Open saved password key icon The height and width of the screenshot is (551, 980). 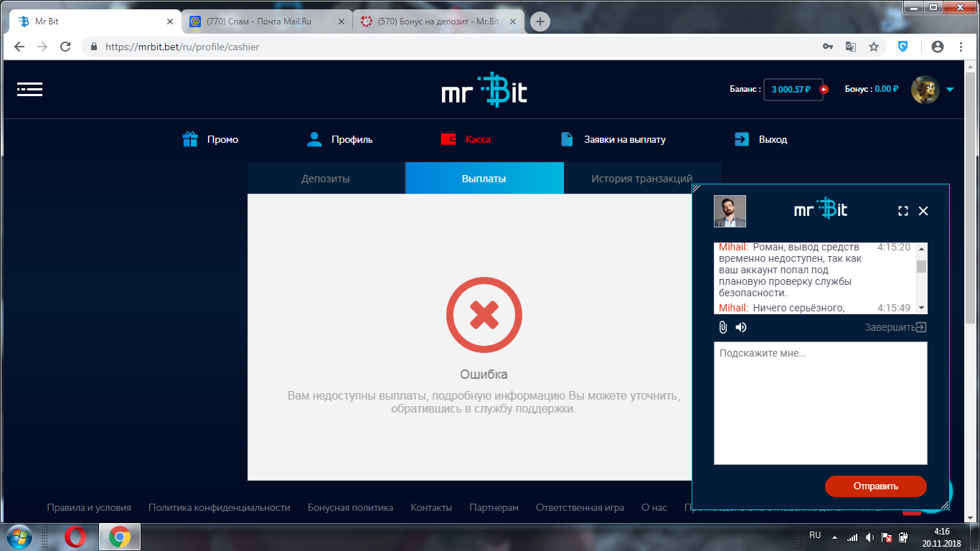pos(828,47)
